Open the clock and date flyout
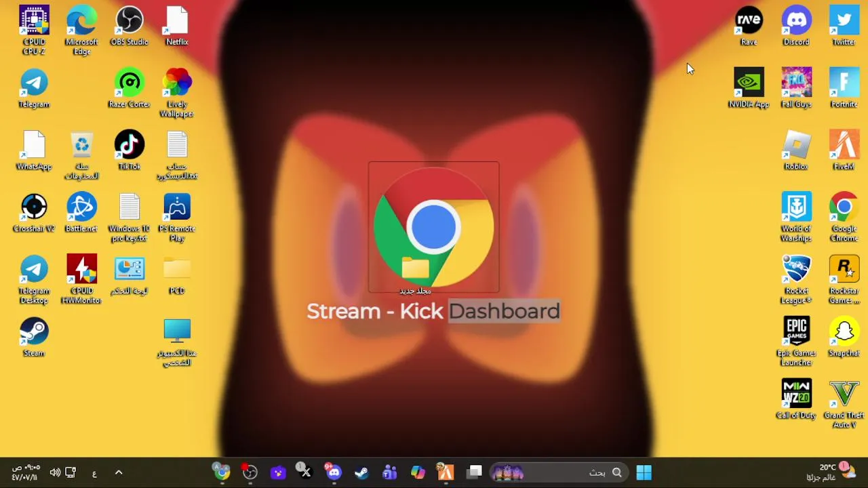868x488 pixels. [x=26, y=472]
